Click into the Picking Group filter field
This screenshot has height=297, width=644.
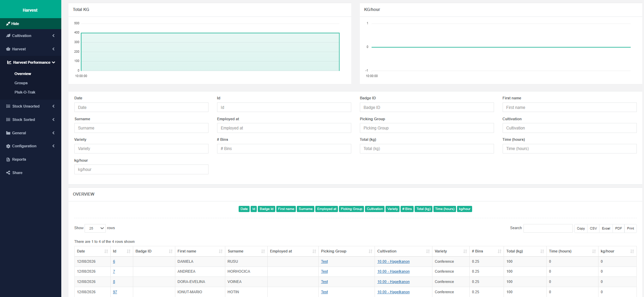pos(427,128)
